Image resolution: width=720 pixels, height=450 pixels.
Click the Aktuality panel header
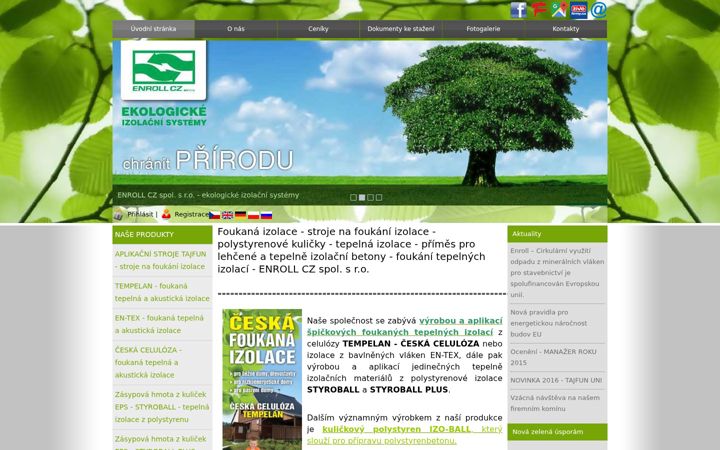click(557, 234)
